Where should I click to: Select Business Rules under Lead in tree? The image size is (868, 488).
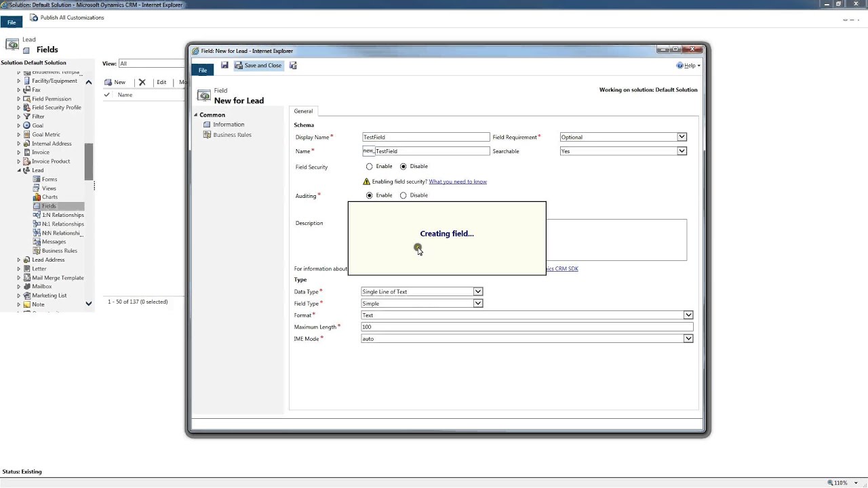pos(60,251)
